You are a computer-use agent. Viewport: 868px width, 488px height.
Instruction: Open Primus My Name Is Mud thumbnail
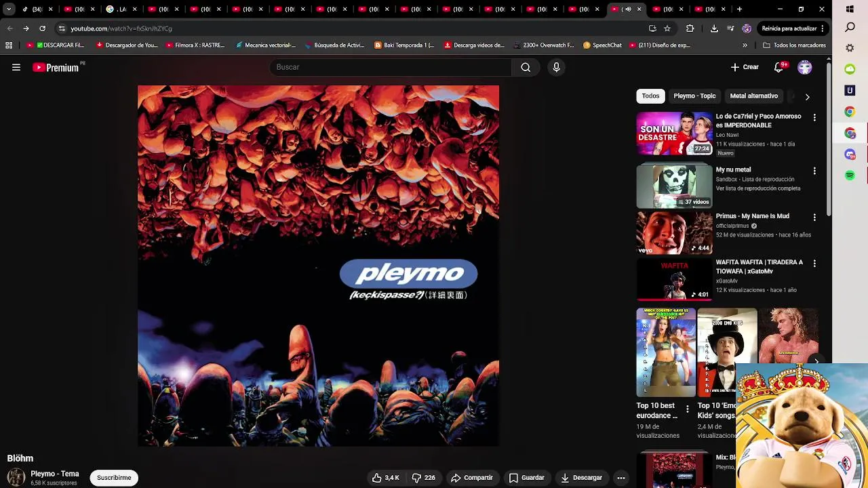(674, 233)
